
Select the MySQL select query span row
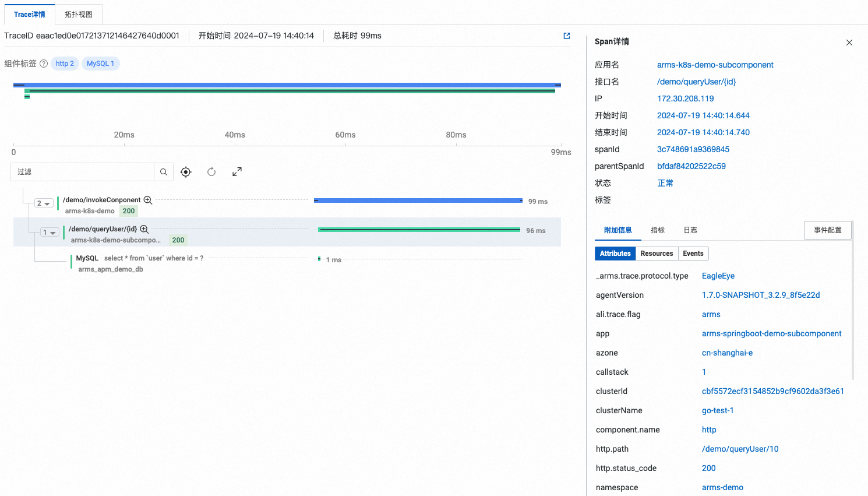tap(287, 262)
